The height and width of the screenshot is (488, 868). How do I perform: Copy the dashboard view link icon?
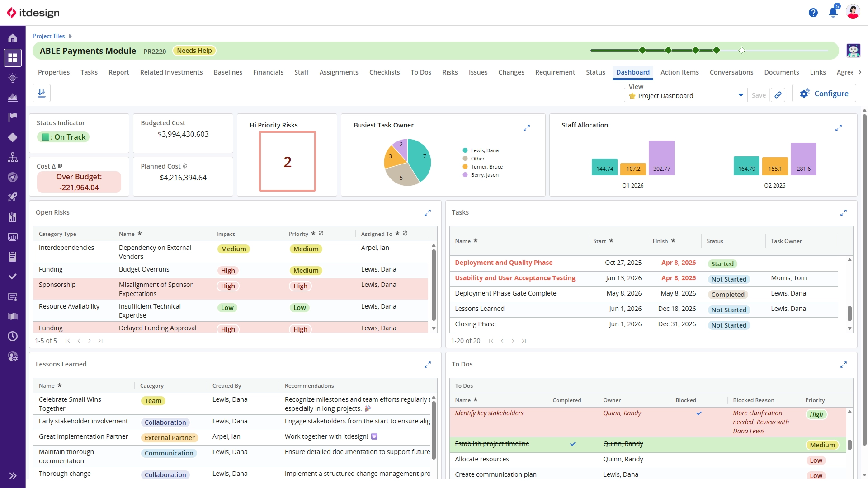(778, 95)
